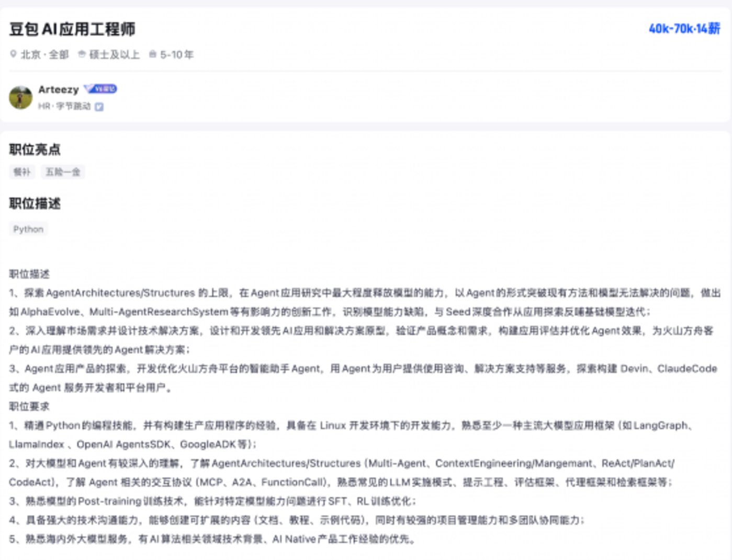Screen dimensions: 732x560
Task: Click the salary text 40k-70k·14薪
Action: point(684,29)
